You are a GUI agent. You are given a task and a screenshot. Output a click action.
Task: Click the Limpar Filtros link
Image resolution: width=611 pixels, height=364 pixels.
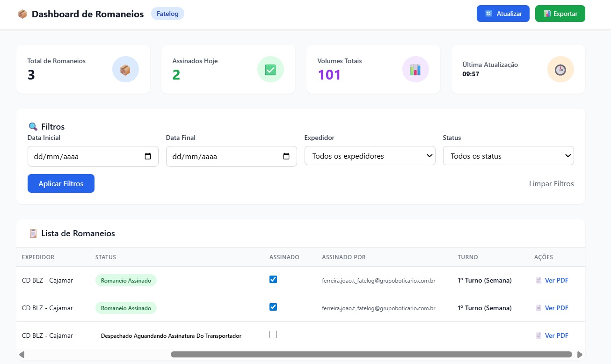(551, 184)
